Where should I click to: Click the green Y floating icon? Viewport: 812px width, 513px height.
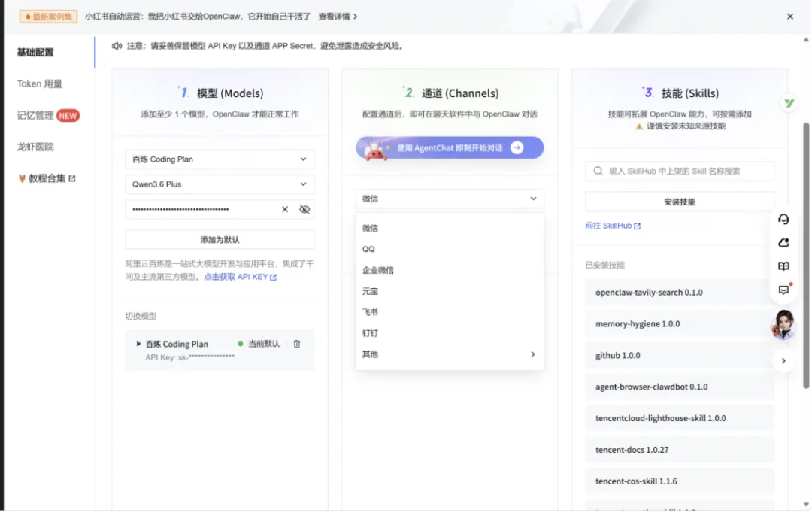[789, 104]
